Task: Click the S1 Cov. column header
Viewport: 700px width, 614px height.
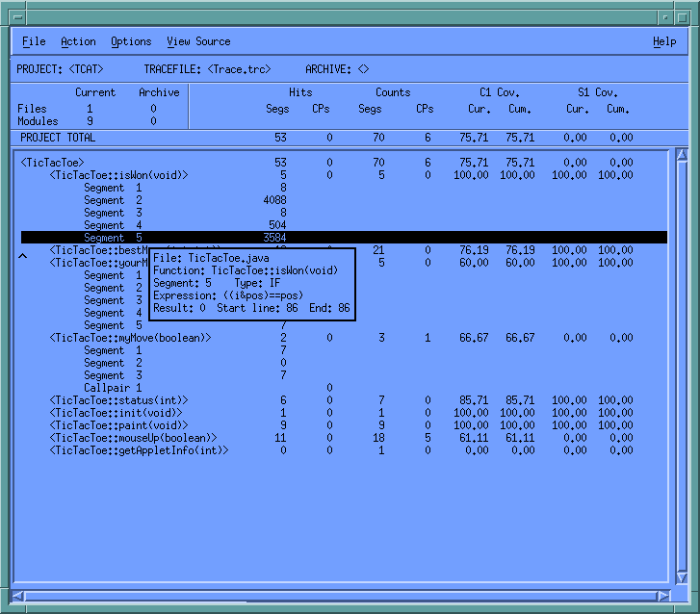Action: [598, 92]
